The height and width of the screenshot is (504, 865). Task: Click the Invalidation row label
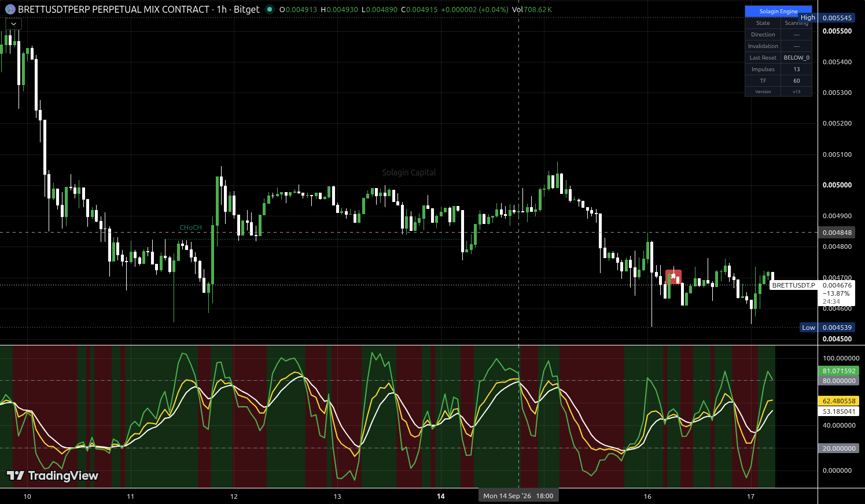(x=763, y=46)
